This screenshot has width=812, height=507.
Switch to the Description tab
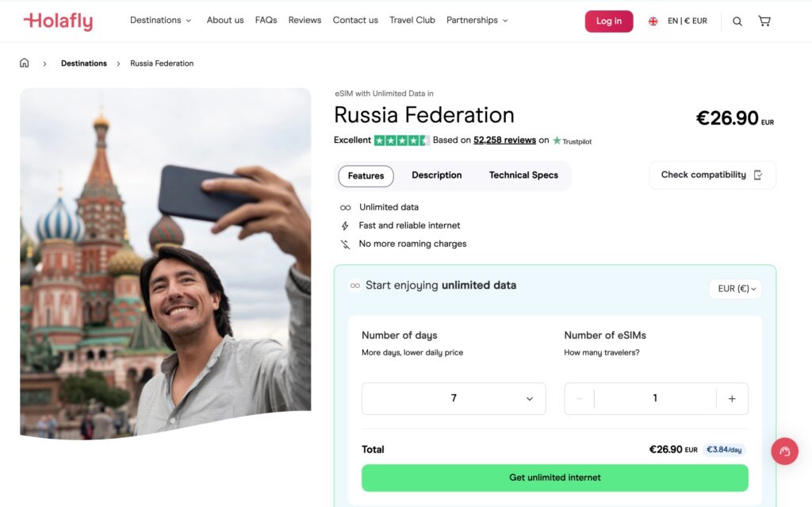(436, 175)
